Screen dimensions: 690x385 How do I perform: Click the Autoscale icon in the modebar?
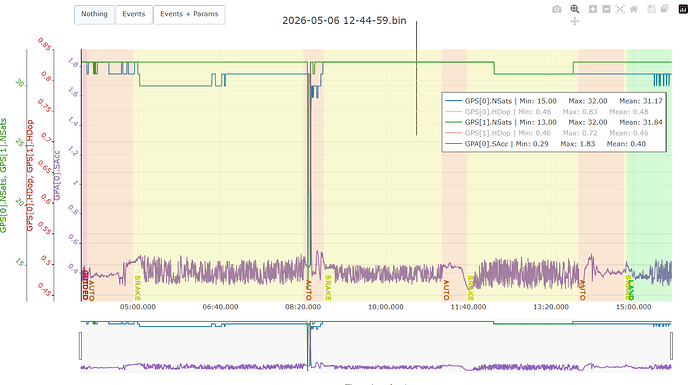pyautogui.click(x=620, y=9)
